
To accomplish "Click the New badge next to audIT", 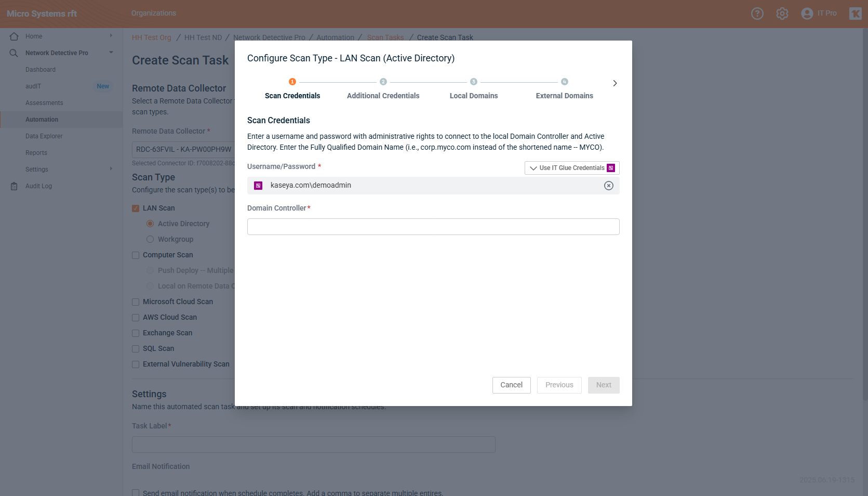I will tap(103, 86).
